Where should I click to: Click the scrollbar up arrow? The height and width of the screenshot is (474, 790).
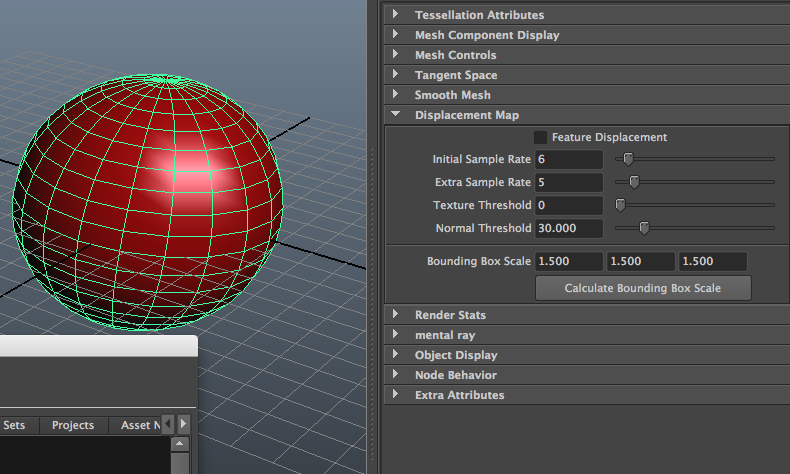click(180, 444)
